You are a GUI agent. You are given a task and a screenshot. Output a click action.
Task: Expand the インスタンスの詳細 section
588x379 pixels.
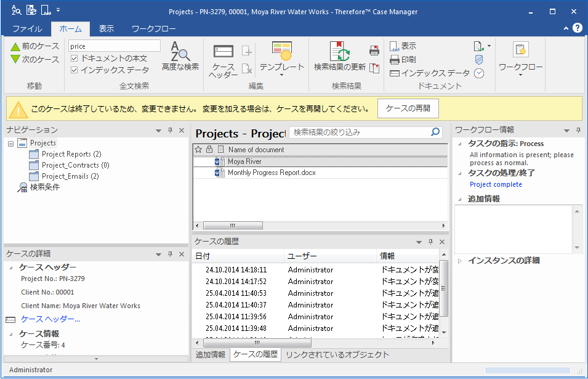tap(460, 261)
